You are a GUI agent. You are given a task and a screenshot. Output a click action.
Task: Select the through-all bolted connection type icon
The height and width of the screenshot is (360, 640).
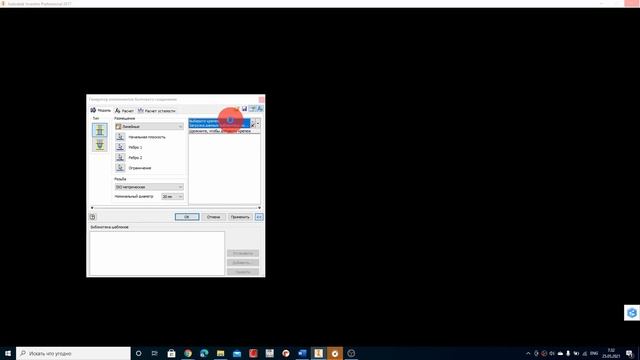click(x=99, y=130)
